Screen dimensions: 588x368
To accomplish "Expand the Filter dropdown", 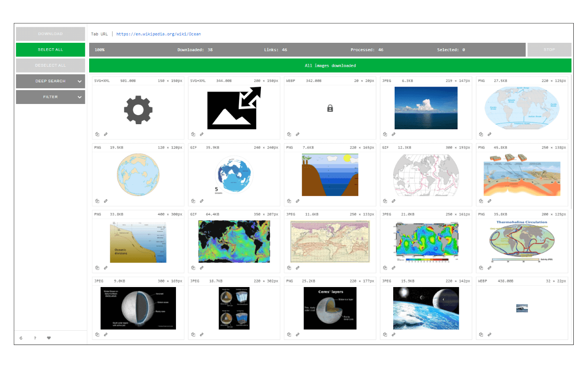I will [x=51, y=97].
